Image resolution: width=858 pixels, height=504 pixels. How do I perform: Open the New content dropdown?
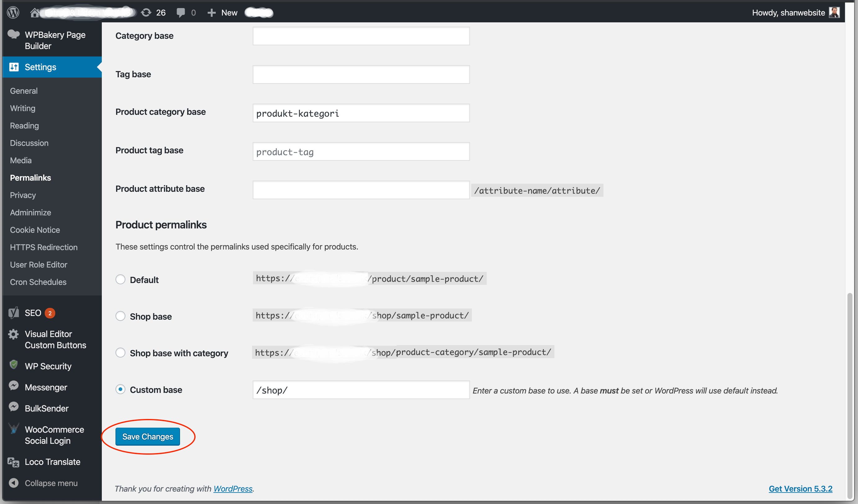(x=223, y=13)
